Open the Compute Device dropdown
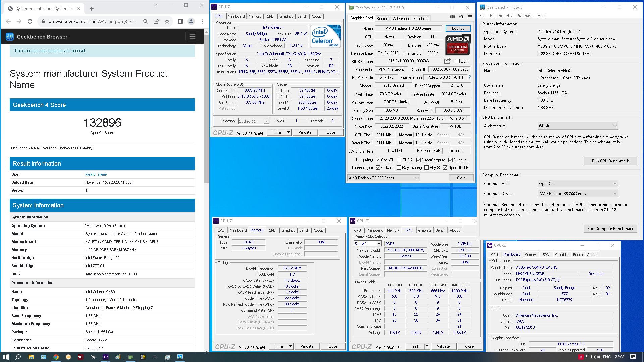The image size is (644, 362). click(578, 194)
